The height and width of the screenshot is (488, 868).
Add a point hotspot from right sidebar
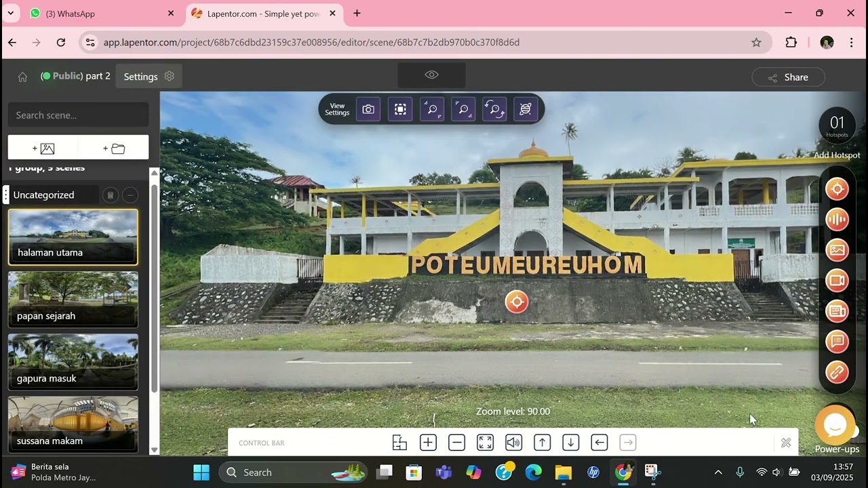tap(837, 189)
